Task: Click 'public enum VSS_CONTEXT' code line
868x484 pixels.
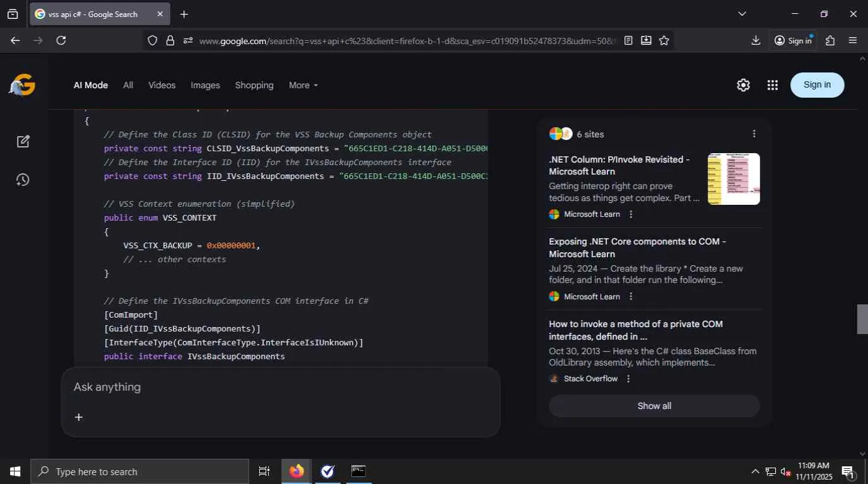Action: pyautogui.click(x=160, y=217)
